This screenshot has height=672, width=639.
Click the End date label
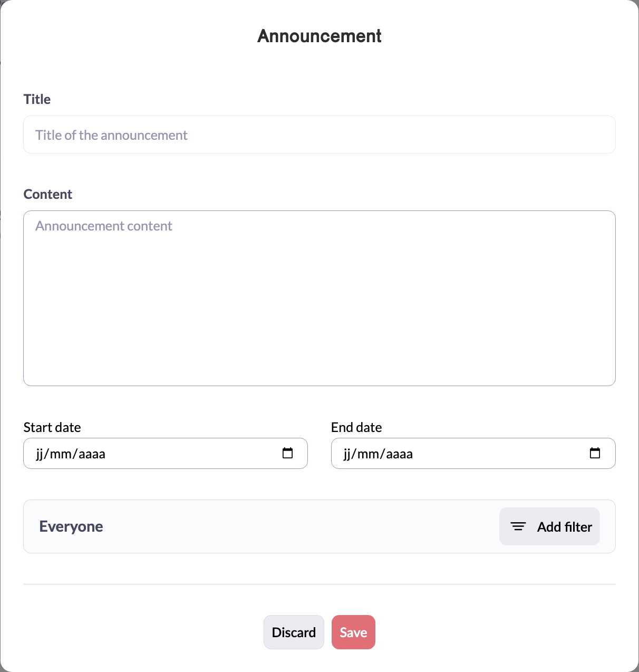pos(356,427)
